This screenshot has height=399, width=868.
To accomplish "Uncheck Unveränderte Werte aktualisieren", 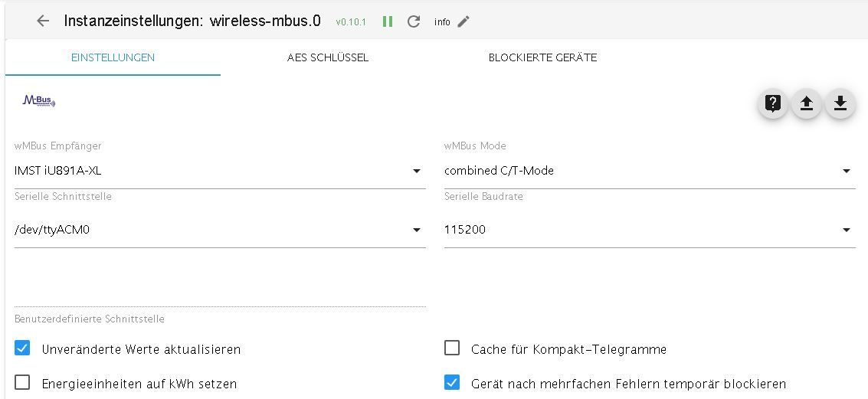I will tap(22, 348).
